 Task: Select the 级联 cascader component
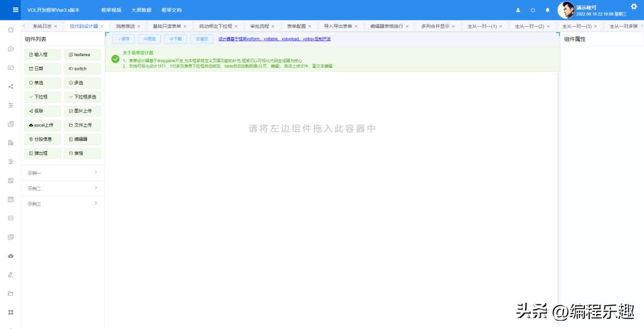tap(43, 111)
